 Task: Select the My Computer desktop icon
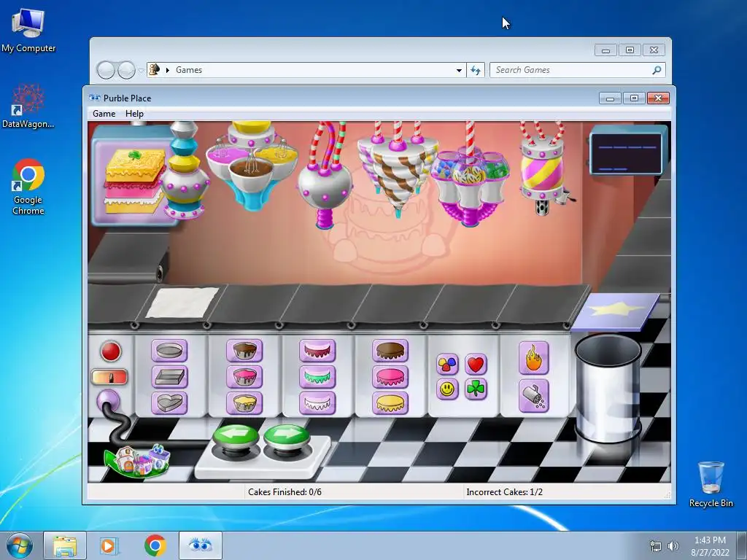[x=28, y=31]
